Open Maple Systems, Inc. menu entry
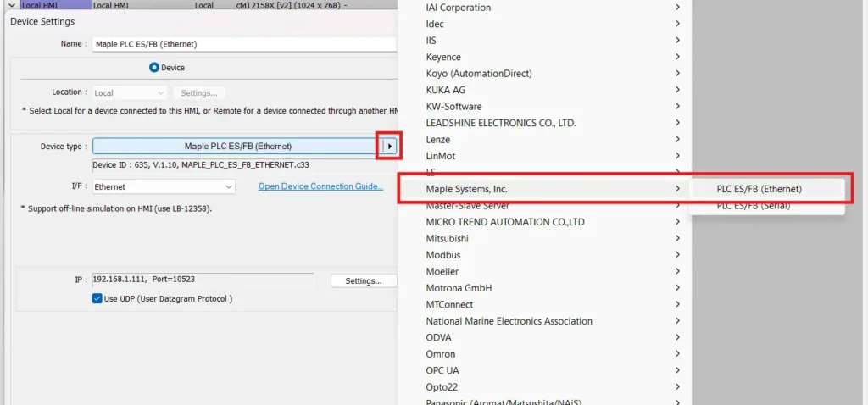 point(544,189)
